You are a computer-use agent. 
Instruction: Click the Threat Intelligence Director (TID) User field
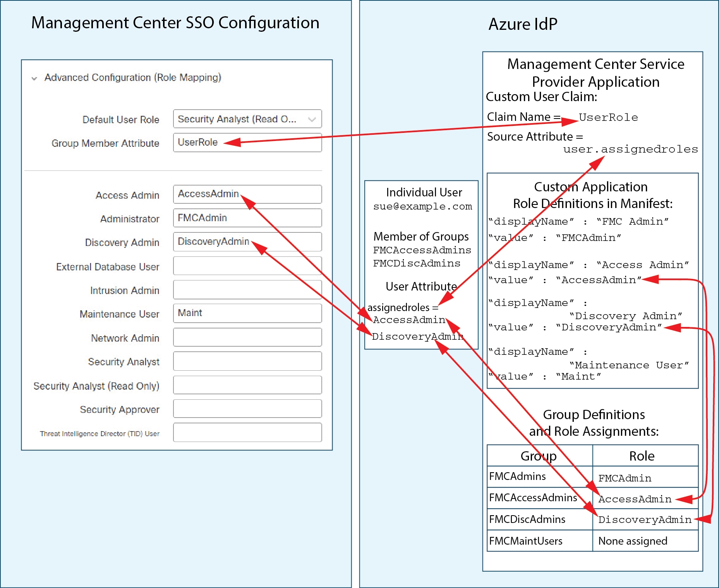(x=247, y=432)
